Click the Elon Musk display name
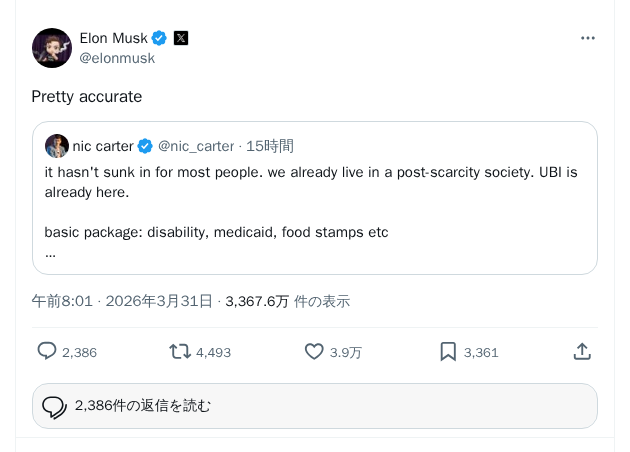630x452 pixels. pos(113,38)
